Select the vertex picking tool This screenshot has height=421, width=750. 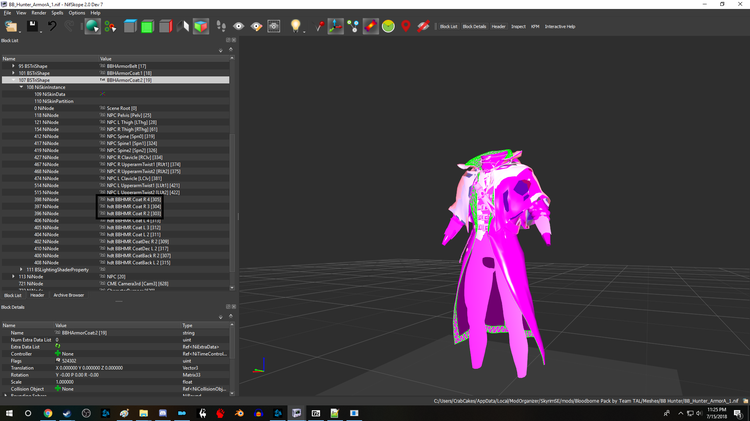pos(110,26)
